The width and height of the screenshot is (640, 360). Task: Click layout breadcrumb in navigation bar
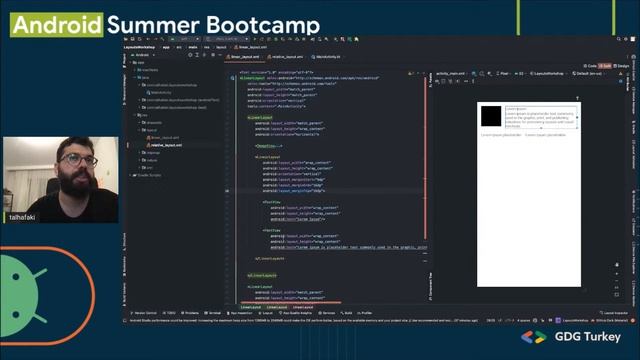pyautogui.click(x=221, y=47)
